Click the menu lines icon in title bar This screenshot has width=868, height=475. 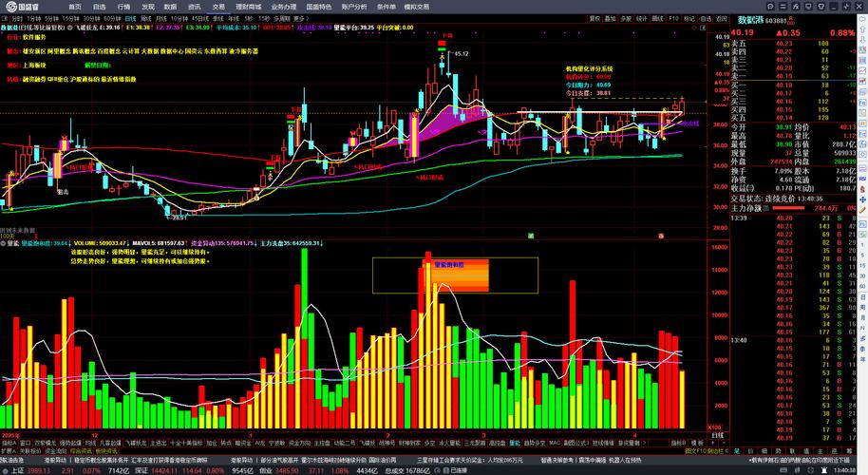point(783,7)
